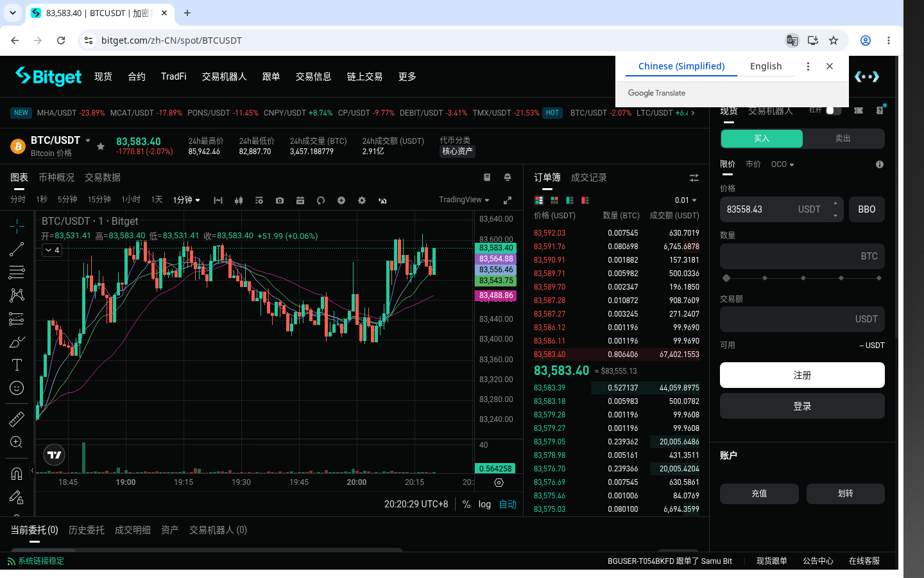
Task: Switch to 历史委托 tab
Action: [x=87, y=530]
